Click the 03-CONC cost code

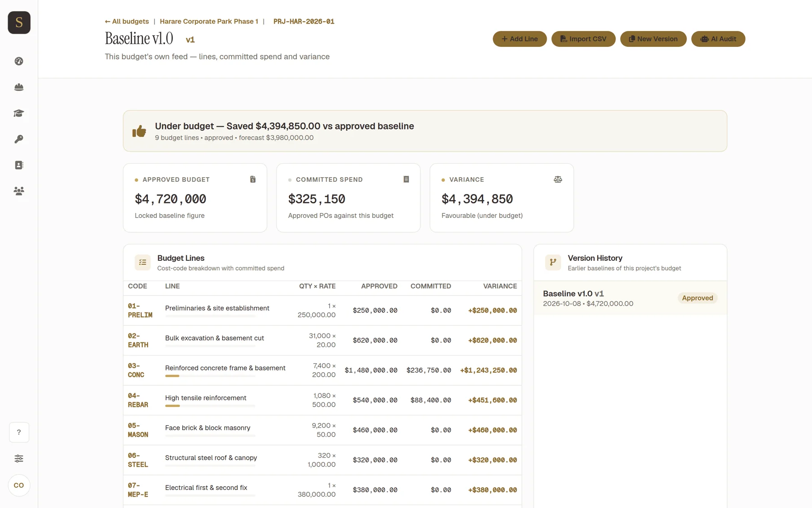click(136, 370)
